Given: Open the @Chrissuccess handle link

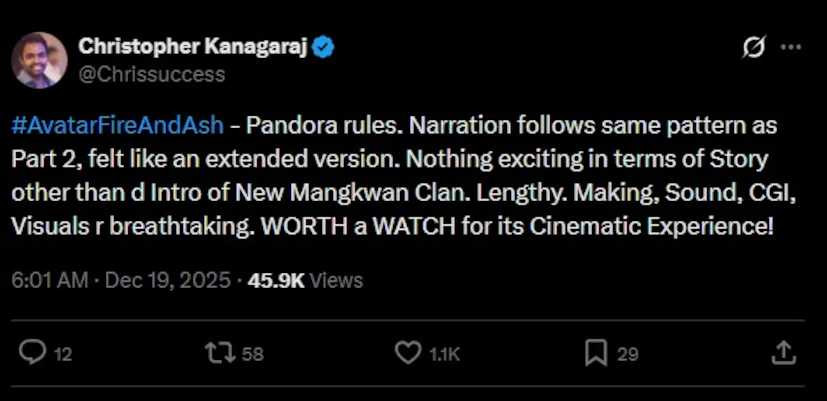Looking at the screenshot, I should (x=151, y=74).
